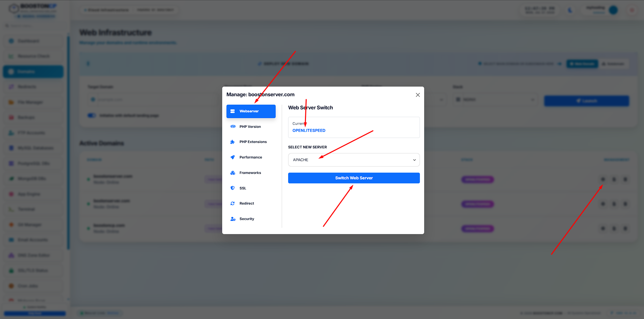Expand the Select New Server dropdown

(x=354, y=160)
